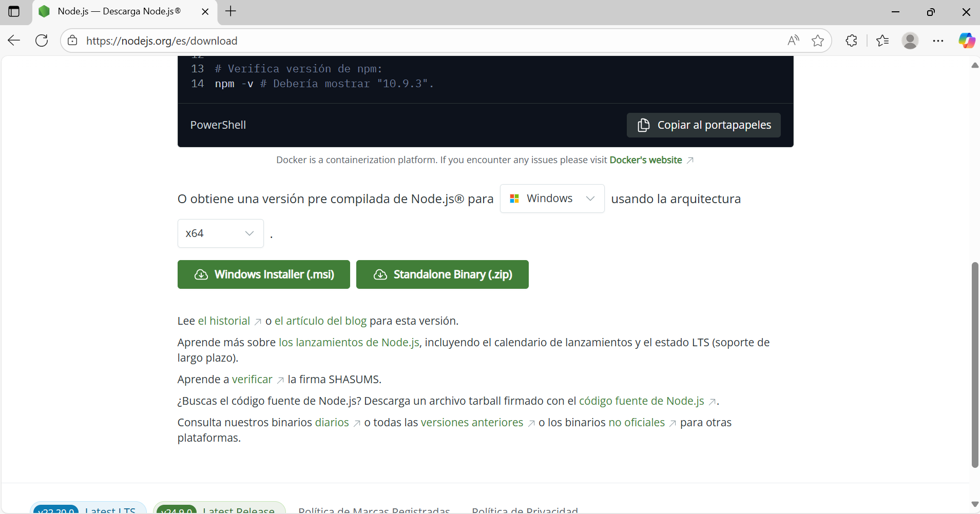Download the Standalone Binary (.zip)
Image resolution: width=980 pixels, height=514 pixels.
(x=442, y=274)
